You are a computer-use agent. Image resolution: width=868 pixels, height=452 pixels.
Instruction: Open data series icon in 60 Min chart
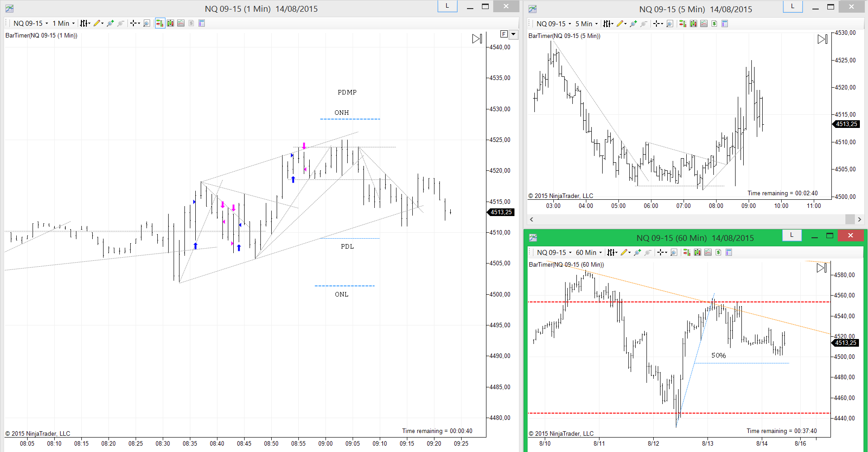[x=698, y=253]
